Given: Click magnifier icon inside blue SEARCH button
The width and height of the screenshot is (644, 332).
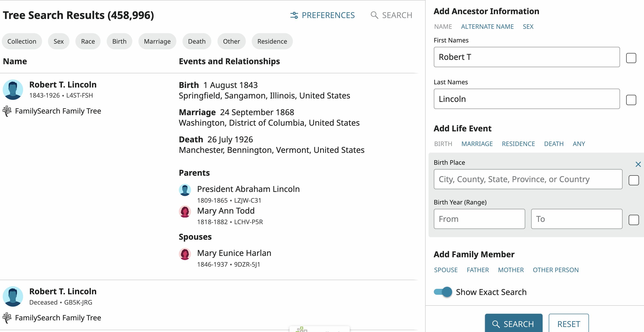Looking at the screenshot, I should (496, 324).
